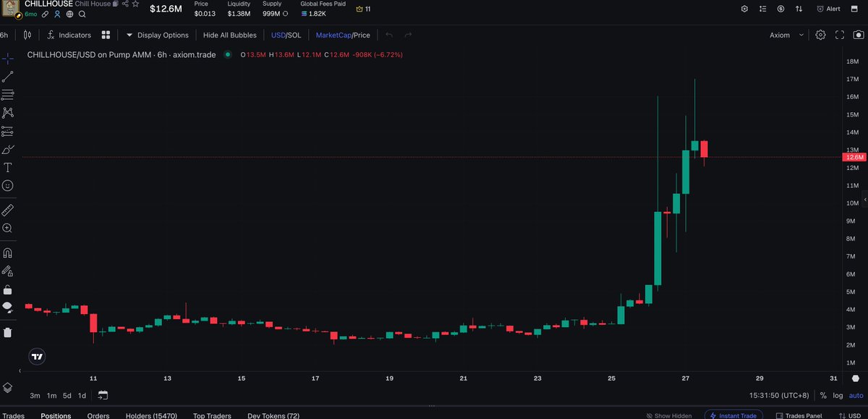Viewport: 868px width, 419px height.
Task: Select the ruler measure tool
Action: pyautogui.click(x=7, y=210)
